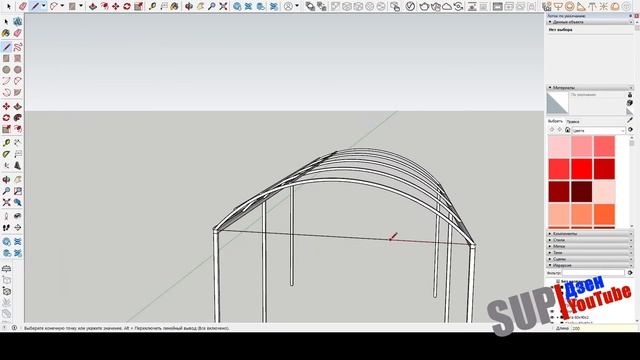Pick the orange swatch in fourth row
Image resolution: width=640 pixels, height=360 pixels.
click(604, 215)
